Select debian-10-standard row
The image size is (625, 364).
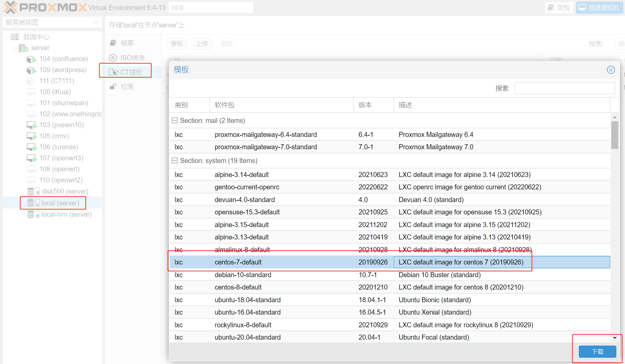tap(390, 275)
